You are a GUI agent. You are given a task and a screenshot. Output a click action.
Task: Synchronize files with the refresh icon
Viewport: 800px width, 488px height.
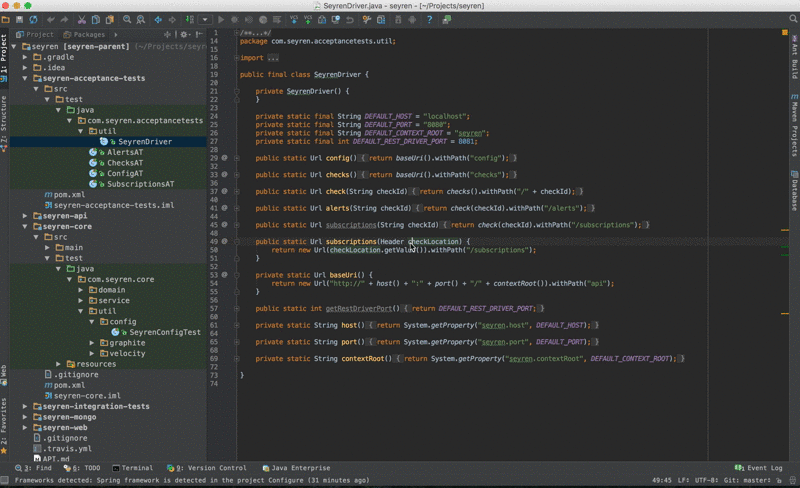(33, 19)
